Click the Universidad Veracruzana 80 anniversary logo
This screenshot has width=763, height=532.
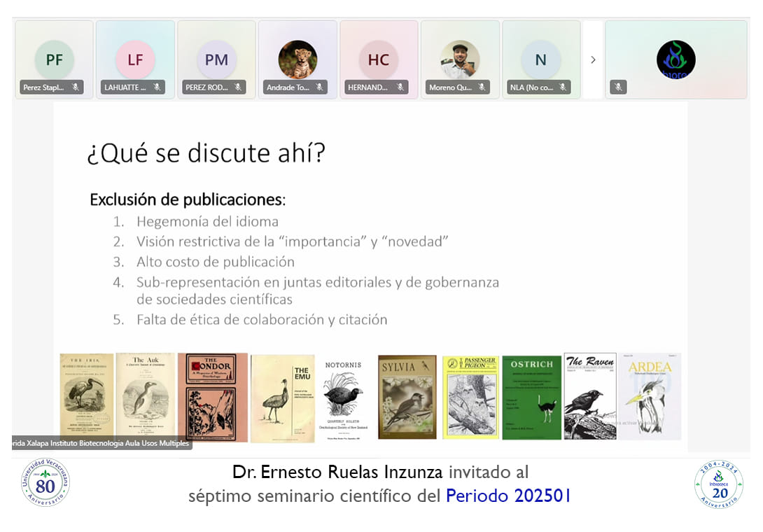(45, 482)
